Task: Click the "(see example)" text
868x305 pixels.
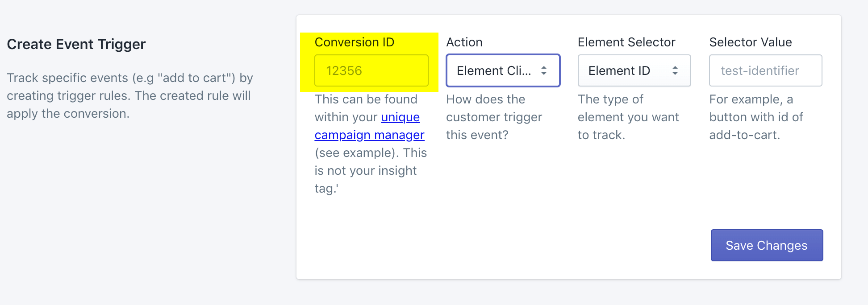Action: tap(356, 153)
